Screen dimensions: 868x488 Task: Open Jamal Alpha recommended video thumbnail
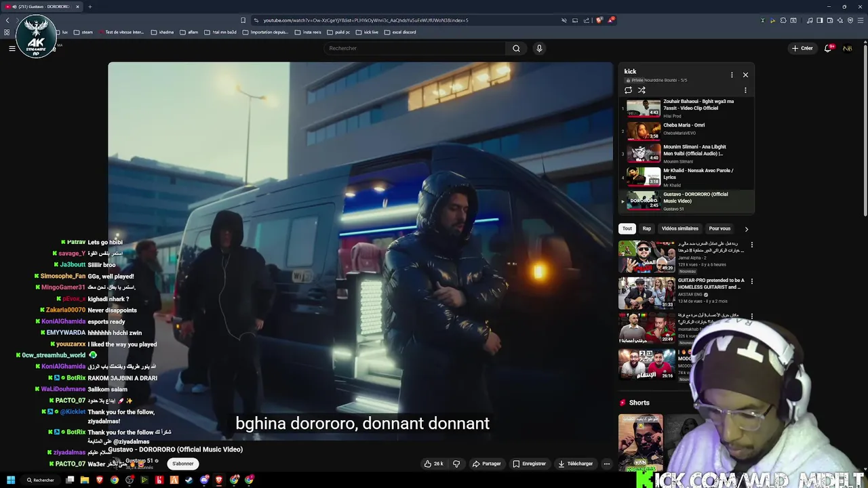647,257
